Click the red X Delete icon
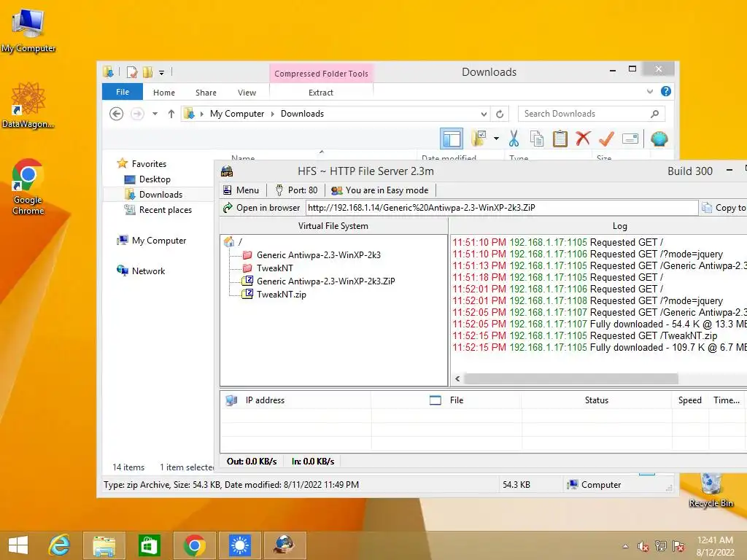Viewport: 747px width, 560px height. click(x=583, y=139)
